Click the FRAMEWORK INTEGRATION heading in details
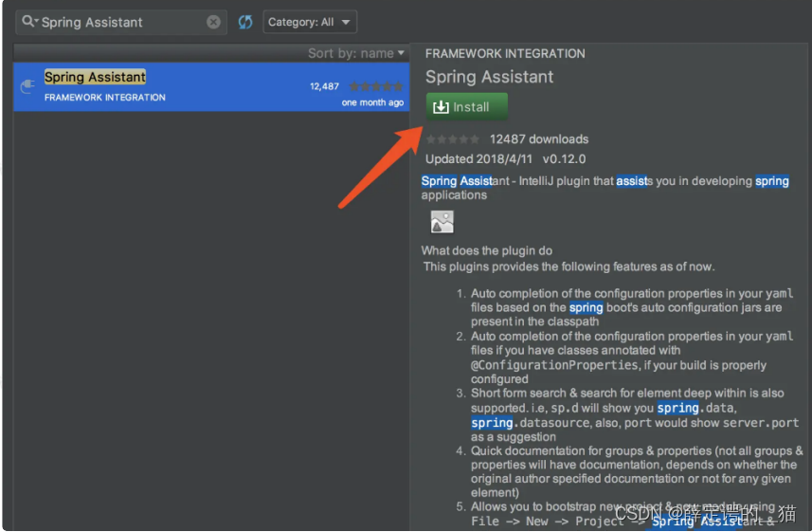This screenshot has width=812, height=532. [505, 53]
